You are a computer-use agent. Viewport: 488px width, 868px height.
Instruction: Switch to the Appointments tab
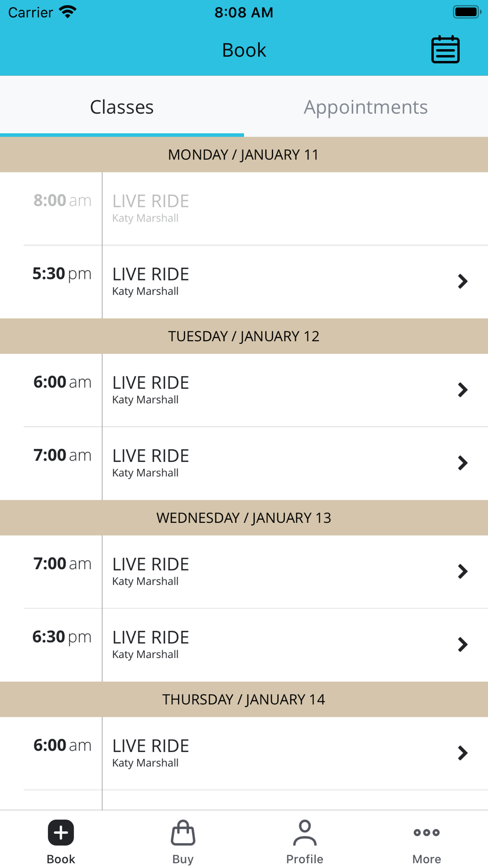tap(366, 107)
